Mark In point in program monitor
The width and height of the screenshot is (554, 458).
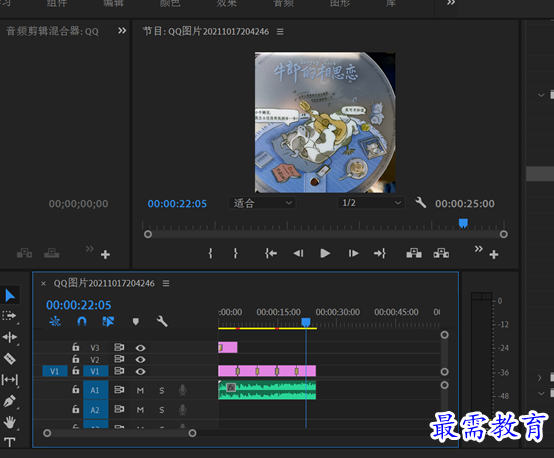211,253
